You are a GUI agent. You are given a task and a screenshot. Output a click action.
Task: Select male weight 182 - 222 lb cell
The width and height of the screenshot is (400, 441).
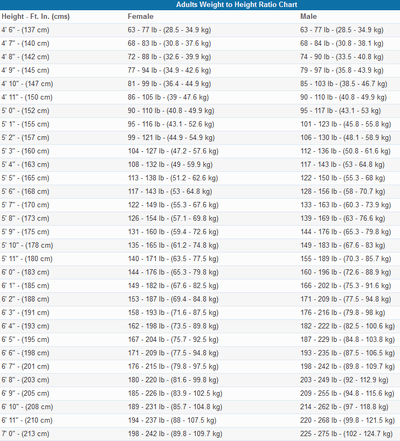(348, 326)
